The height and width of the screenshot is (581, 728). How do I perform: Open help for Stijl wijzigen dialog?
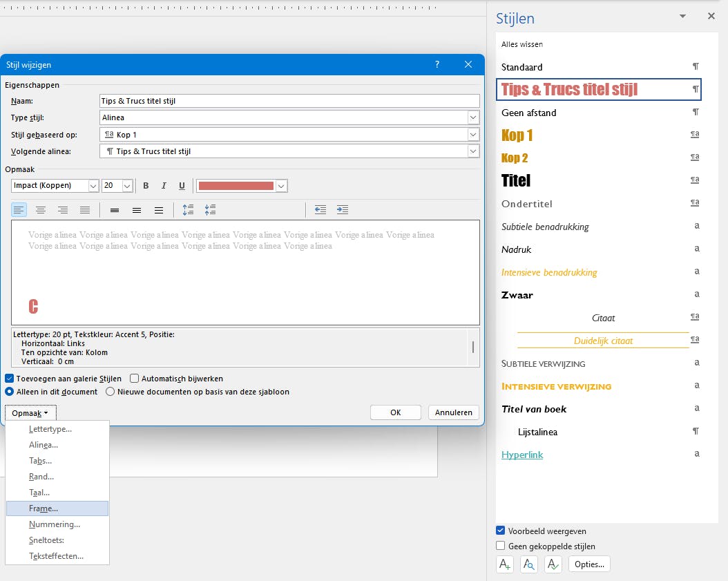437,64
